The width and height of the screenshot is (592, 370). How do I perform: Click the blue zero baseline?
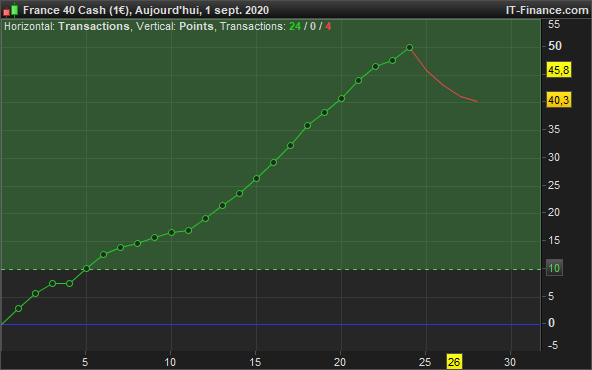[x=270, y=324]
